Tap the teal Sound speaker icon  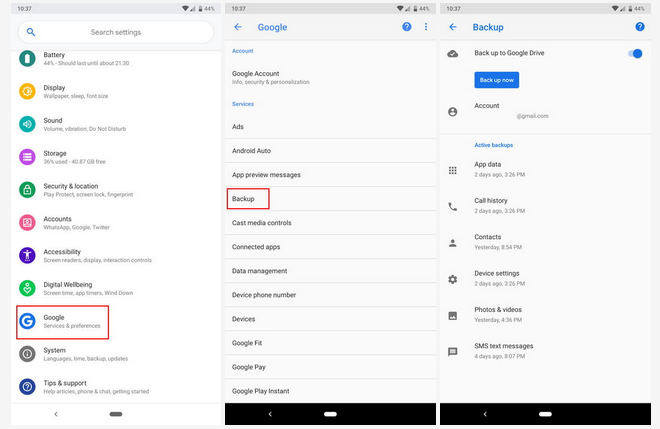point(27,124)
